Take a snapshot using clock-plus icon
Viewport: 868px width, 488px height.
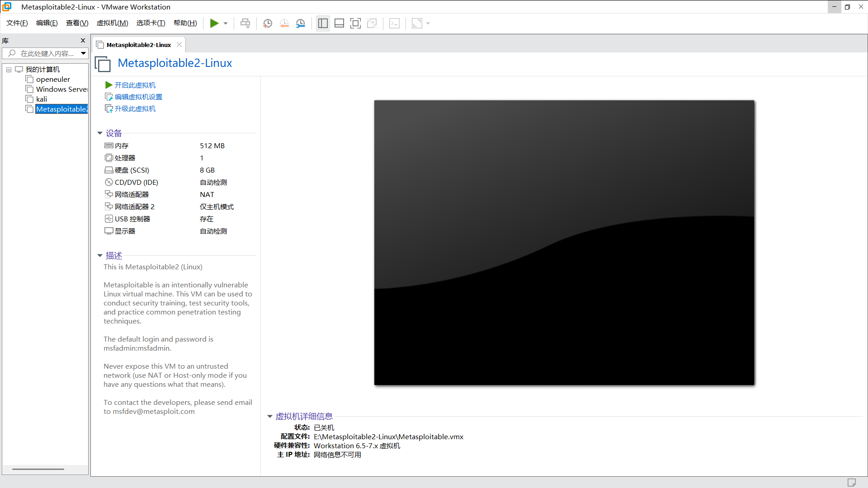pos(268,23)
